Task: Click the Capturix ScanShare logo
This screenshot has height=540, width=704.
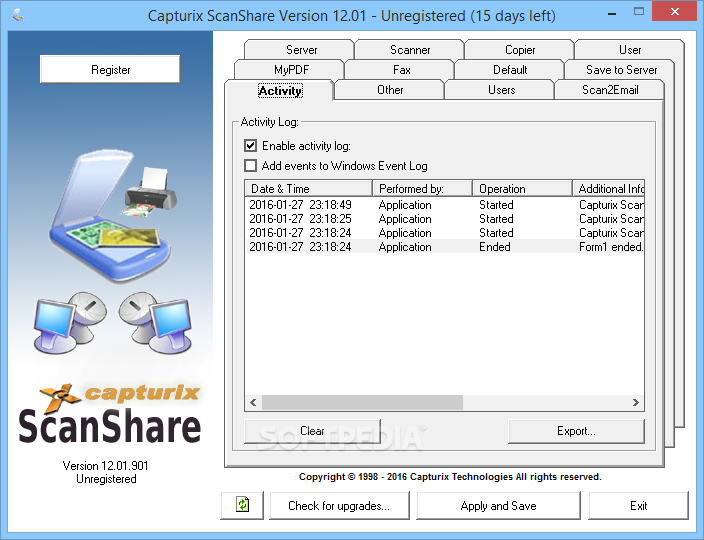Action: pyautogui.click(x=110, y=413)
